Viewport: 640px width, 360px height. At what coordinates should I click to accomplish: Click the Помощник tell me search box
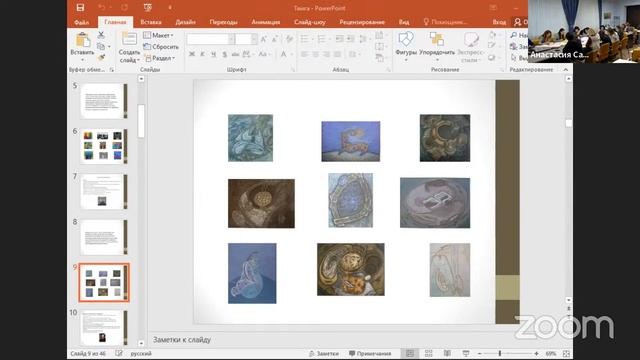[446, 22]
